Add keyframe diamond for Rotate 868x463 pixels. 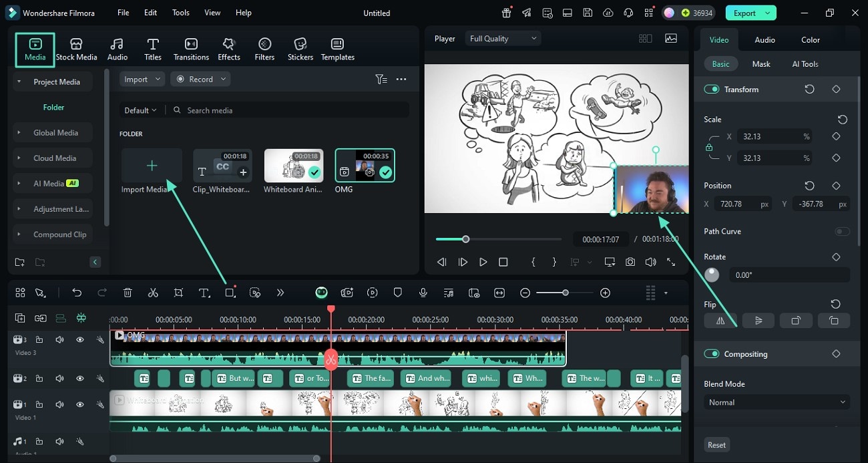coord(836,257)
